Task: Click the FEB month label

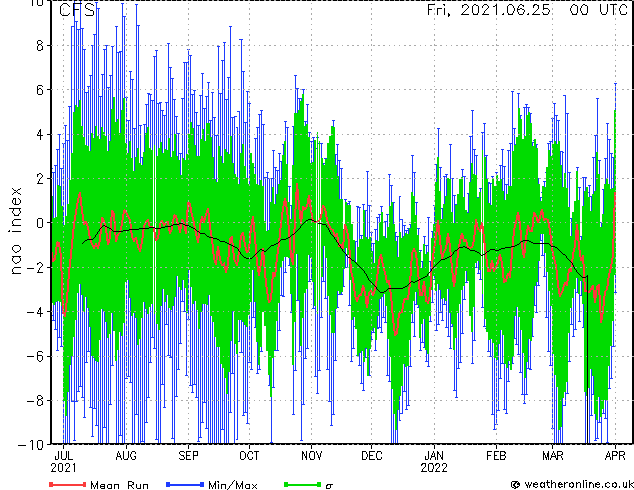Action: 496,456
